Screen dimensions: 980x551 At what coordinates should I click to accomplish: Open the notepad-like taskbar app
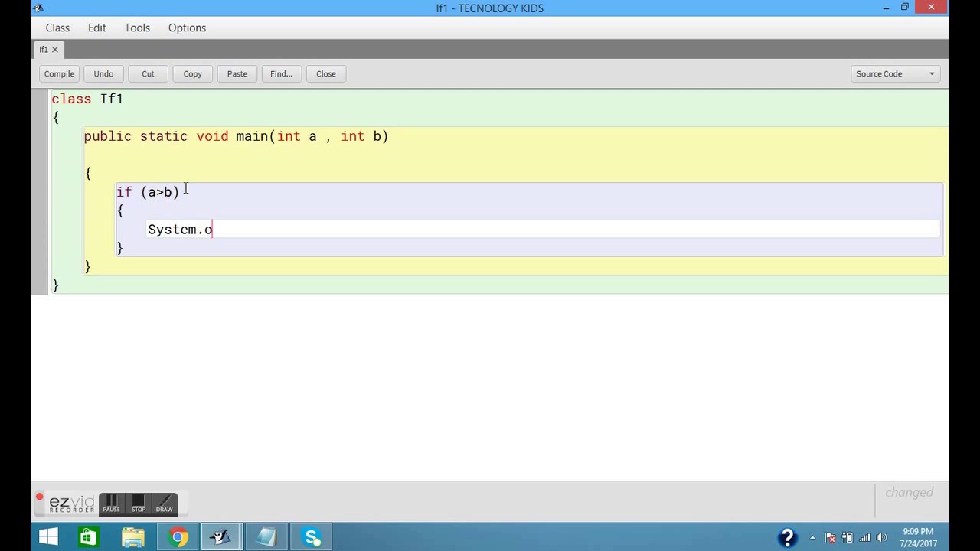click(x=266, y=537)
